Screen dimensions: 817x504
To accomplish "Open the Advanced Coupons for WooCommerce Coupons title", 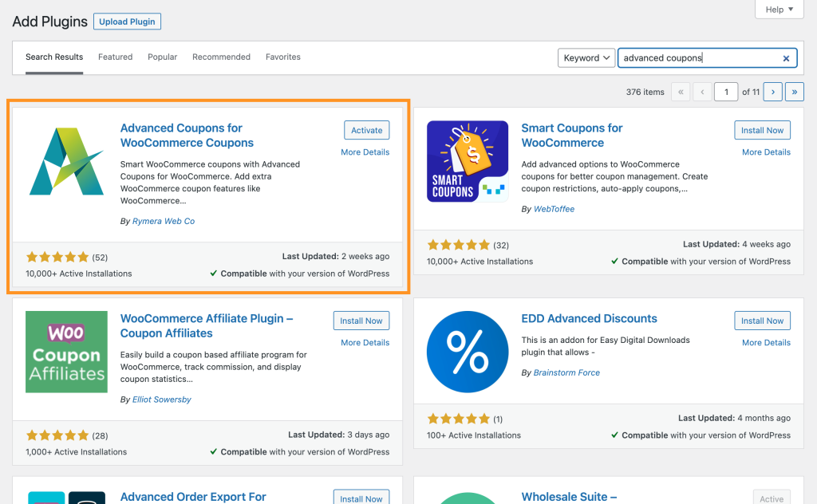I will pos(187,136).
